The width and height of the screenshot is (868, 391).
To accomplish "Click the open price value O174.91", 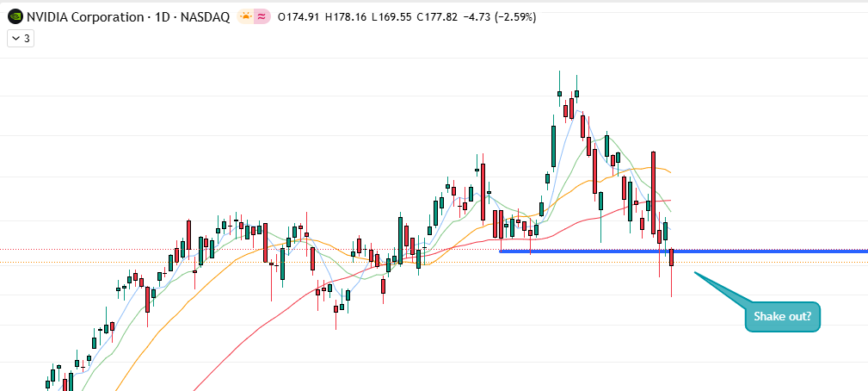I will [299, 17].
